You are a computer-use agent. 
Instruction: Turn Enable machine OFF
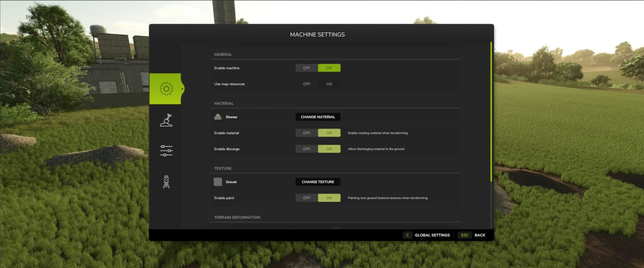(307, 68)
